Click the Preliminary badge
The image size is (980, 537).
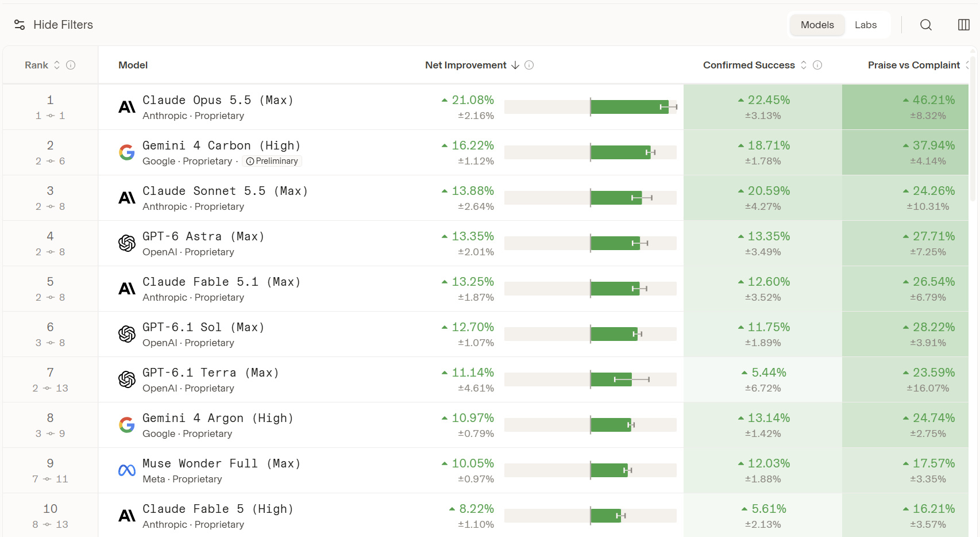coord(272,161)
